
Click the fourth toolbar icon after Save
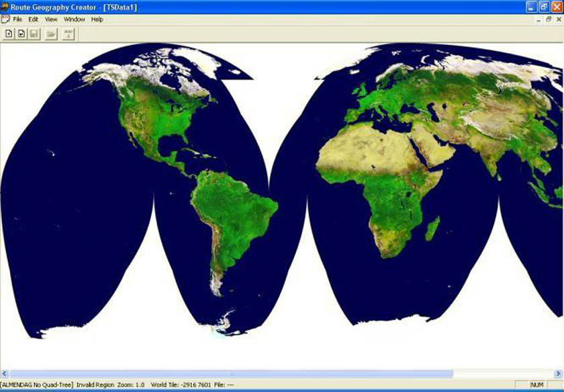coord(50,33)
